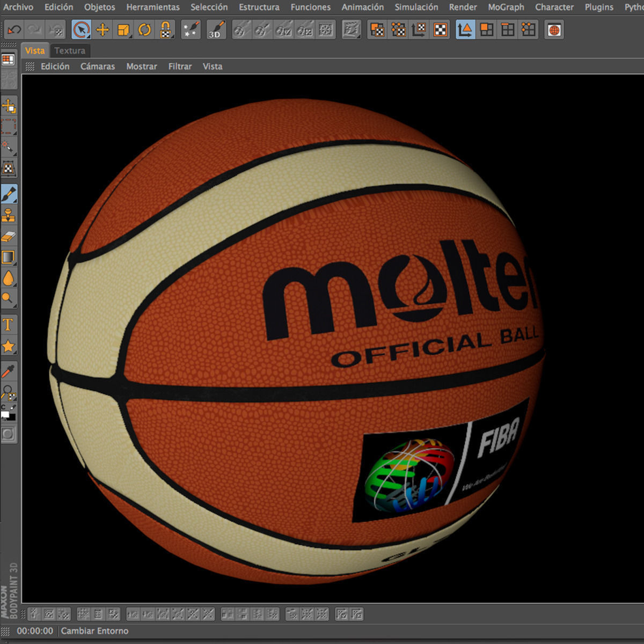Open the Objetos menu
644x644 pixels.
point(100,7)
